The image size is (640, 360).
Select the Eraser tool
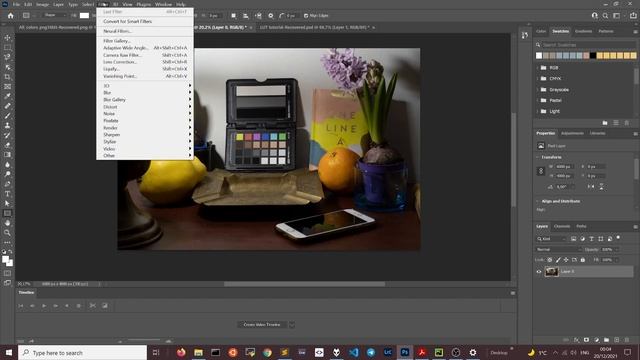coord(7,145)
